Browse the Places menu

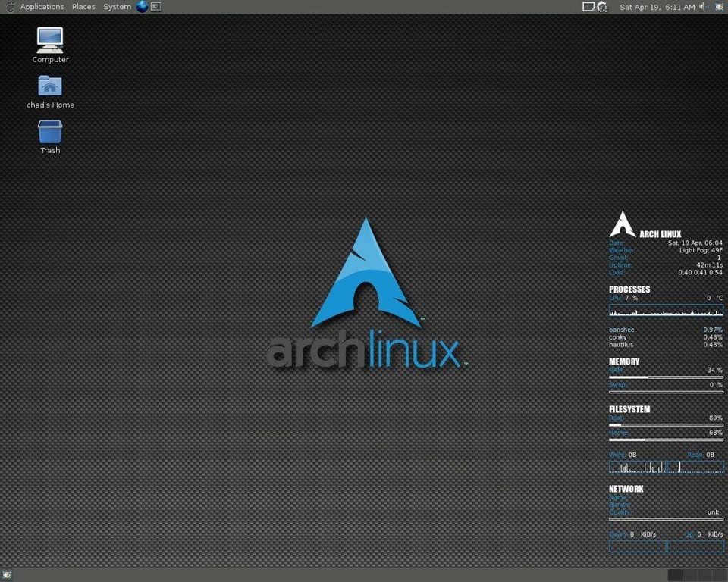83,7
